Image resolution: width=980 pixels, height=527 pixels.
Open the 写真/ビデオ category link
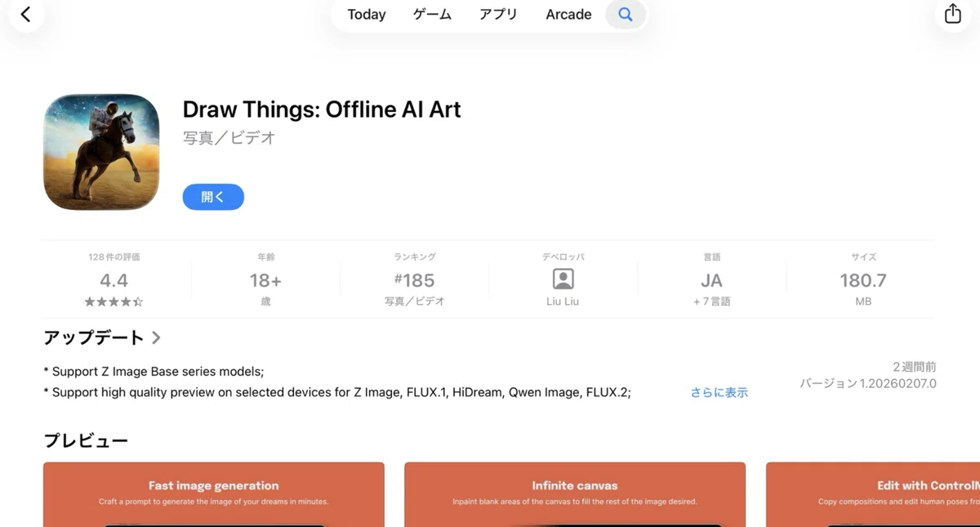229,138
